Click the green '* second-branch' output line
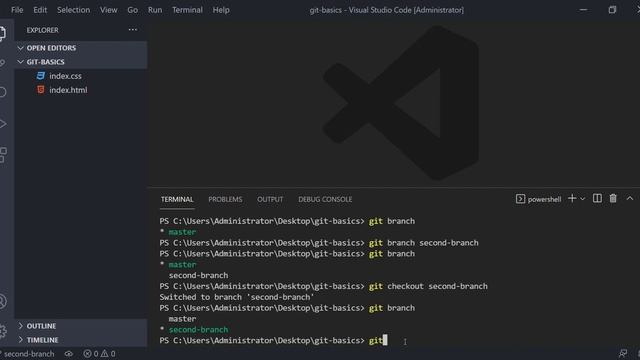This screenshot has width=640, height=360. (x=194, y=329)
